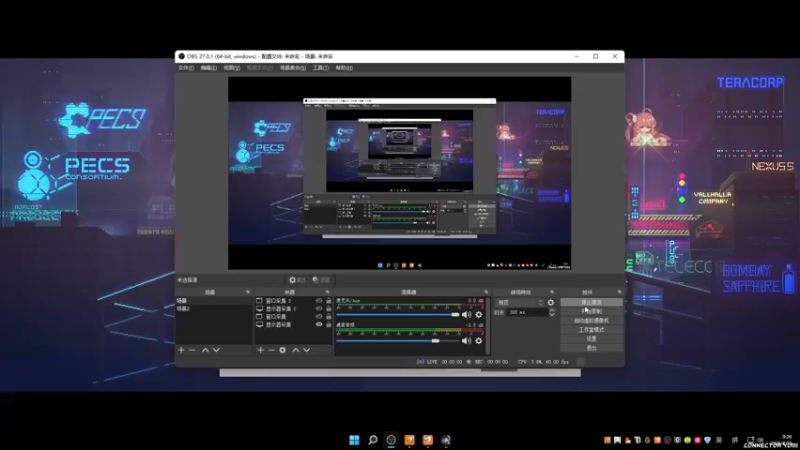
Task: Decrease transition duration with down arrow
Action: coord(552,314)
